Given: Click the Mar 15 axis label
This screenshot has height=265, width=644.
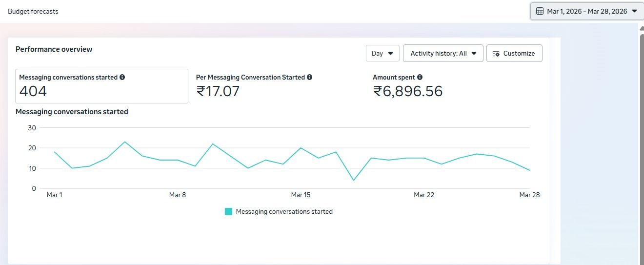Looking at the screenshot, I should pyautogui.click(x=301, y=195).
